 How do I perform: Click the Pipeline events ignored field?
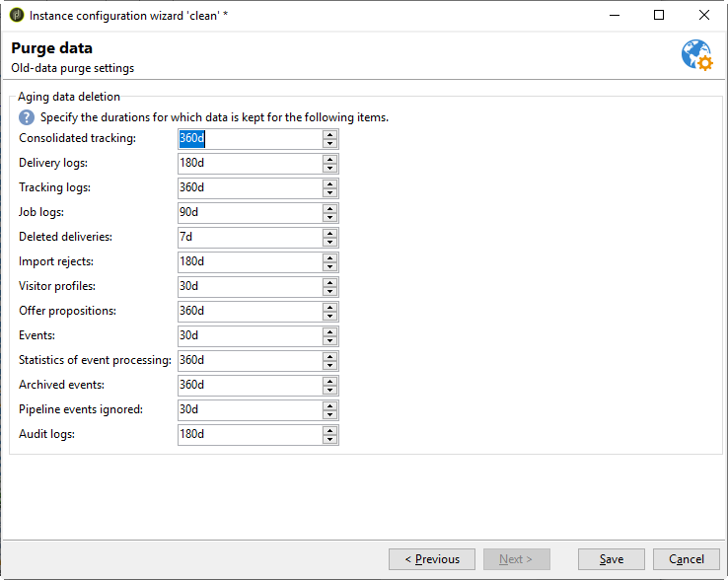point(250,409)
